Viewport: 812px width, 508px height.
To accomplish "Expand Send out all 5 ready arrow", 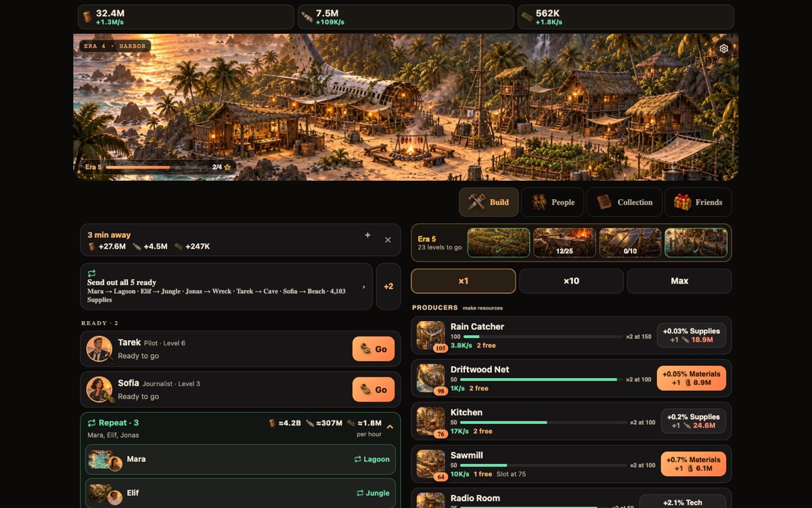I will pos(364,287).
